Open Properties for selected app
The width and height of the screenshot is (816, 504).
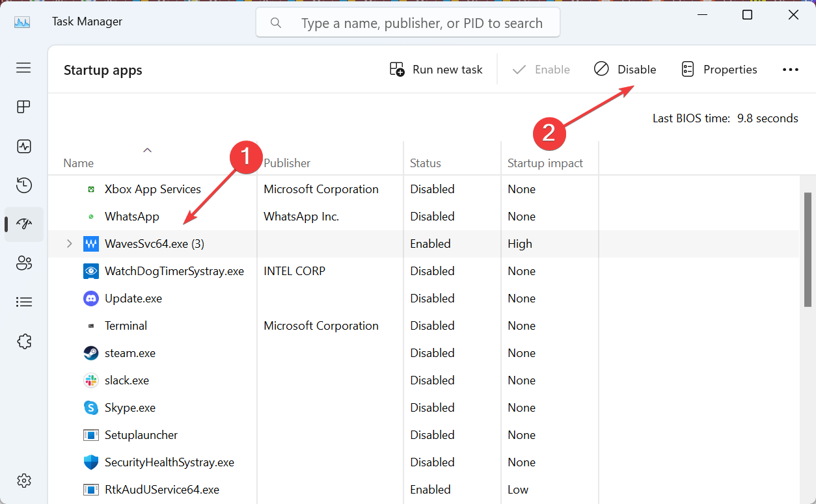pyautogui.click(x=719, y=70)
